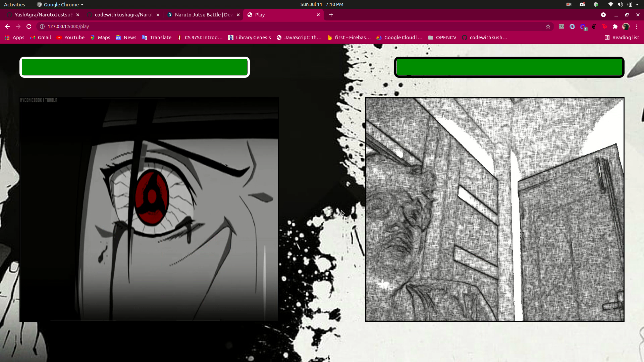Open the YouTube bookmark
644x362 pixels.
click(70, 38)
